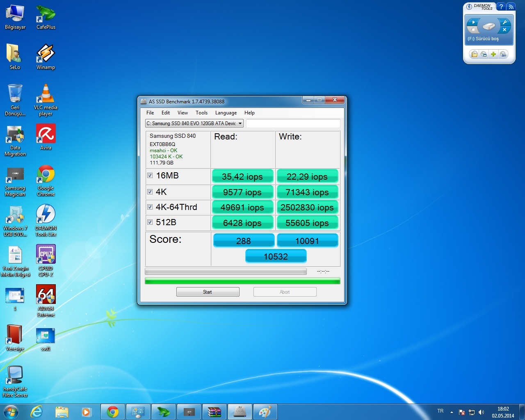The height and width of the screenshot is (420, 525).
Task: Open Windows Explorer from the taskbar
Action: [62, 412]
